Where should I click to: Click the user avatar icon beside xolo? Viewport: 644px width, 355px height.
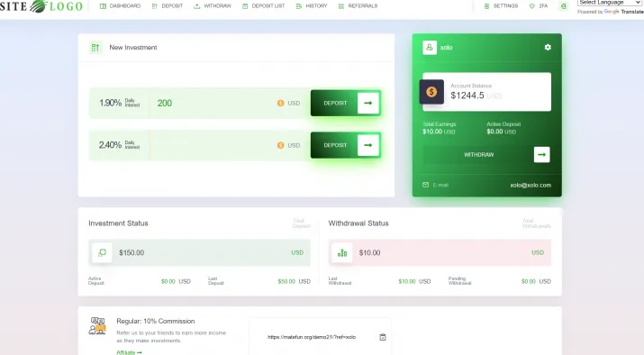pyautogui.click(x=430, y=47)
